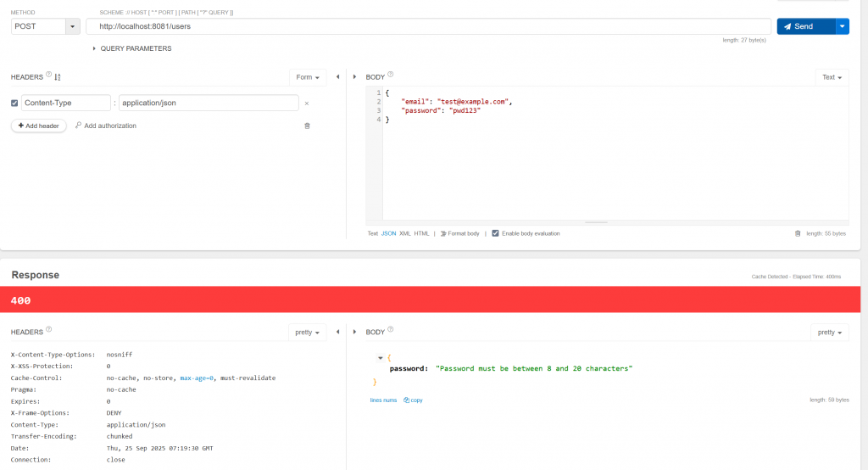Screen dimensions: 868x470
Task: Switch the body format to XML
Action: click(404, 233)
